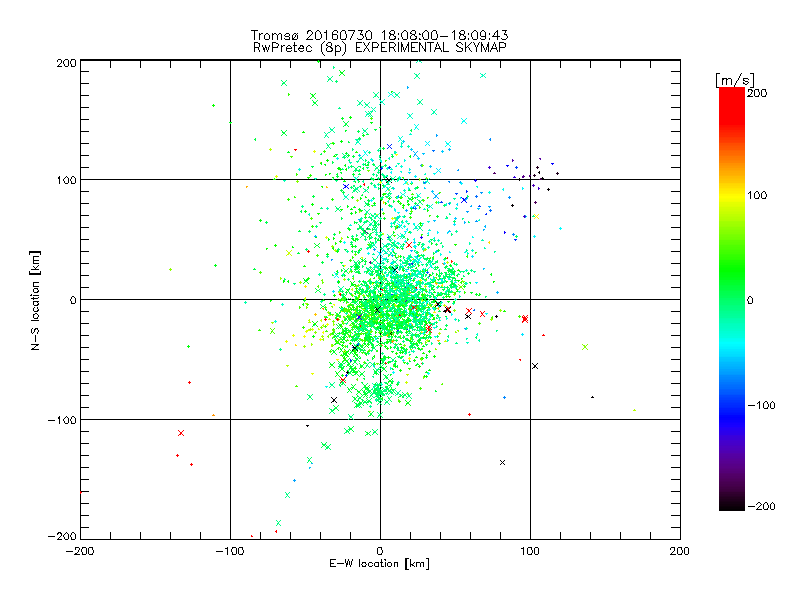The image size is (800, 600).
Task: Click the yellow section of the colorbar
Action: 732,195
